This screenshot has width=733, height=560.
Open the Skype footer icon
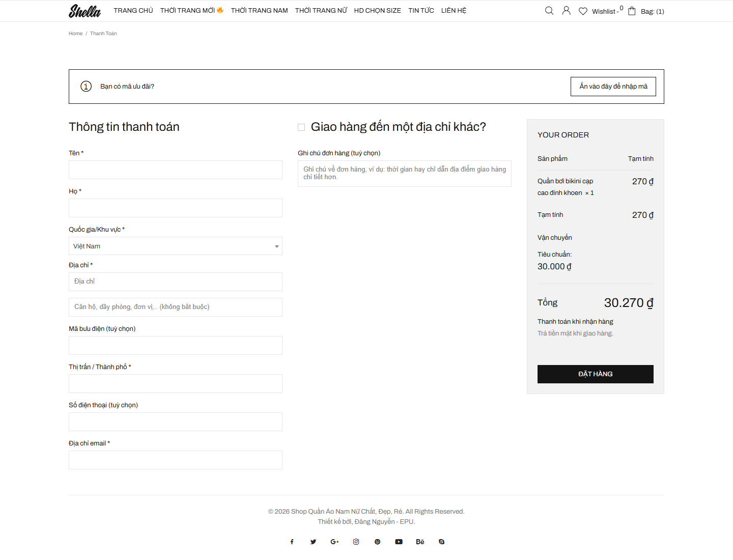coord(441,542)
